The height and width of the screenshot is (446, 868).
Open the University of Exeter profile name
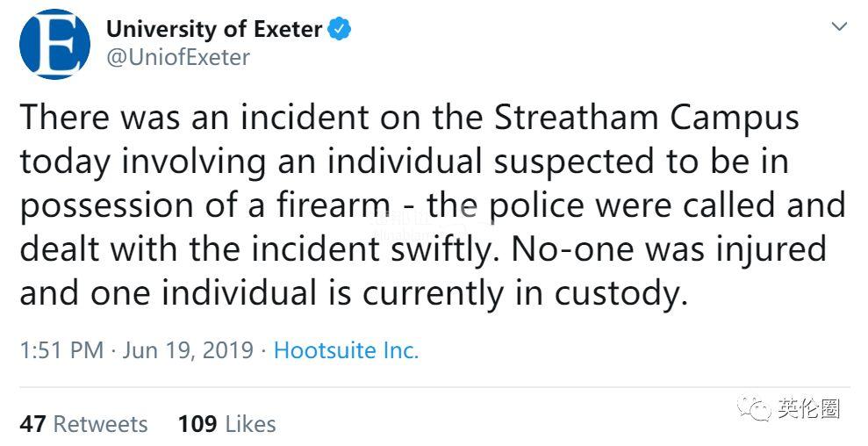[214, 29]
